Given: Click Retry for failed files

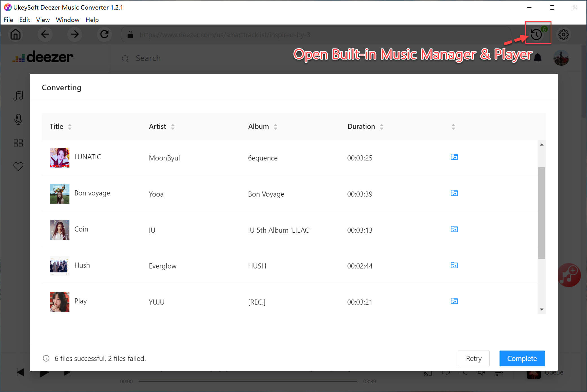Looking at the screenshot, I should pyautogui.click(x=474, y=358).
